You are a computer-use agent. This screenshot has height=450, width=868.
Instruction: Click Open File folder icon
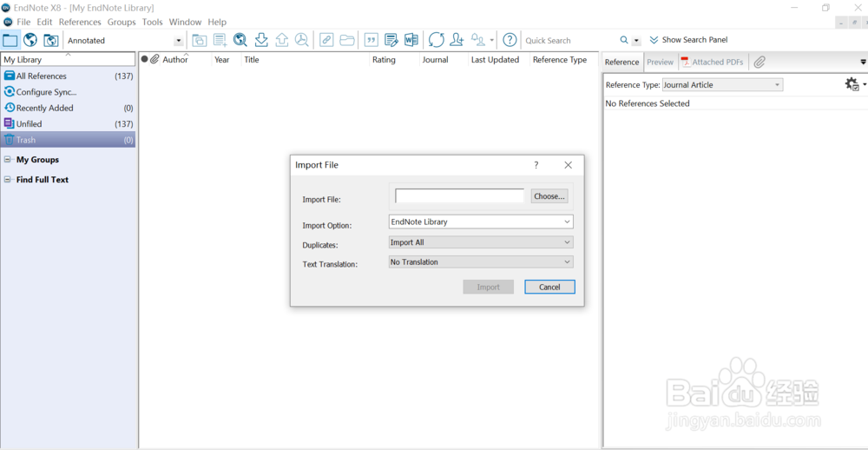pyautogui.click(x=347, y=40)
